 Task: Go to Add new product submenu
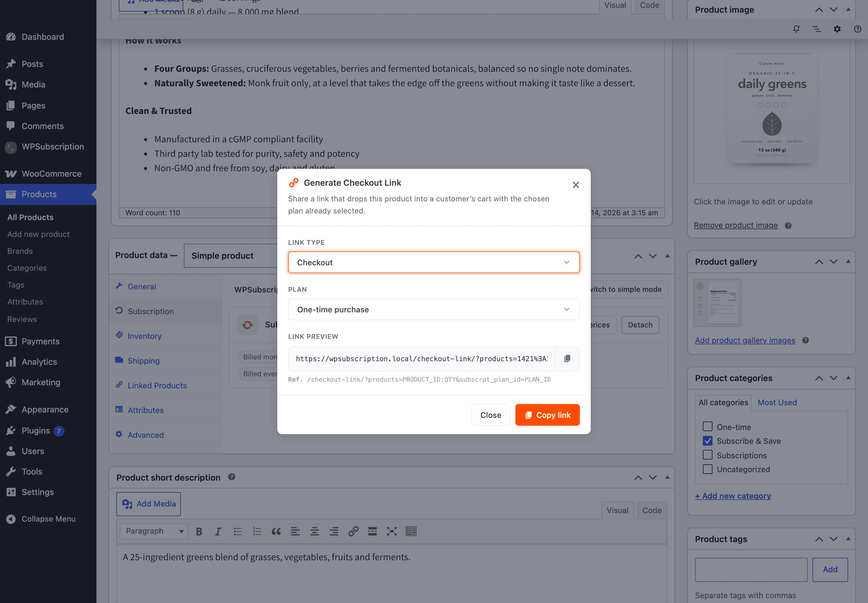pos(38,234)
